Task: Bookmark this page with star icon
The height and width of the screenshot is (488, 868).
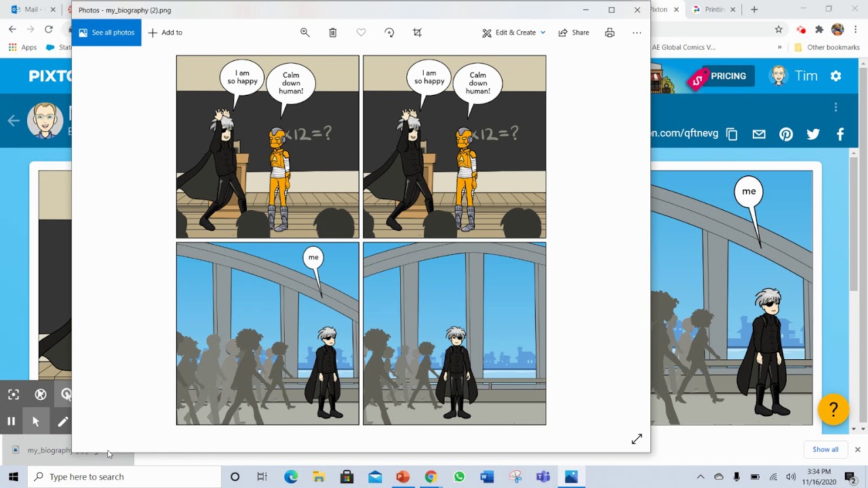Action: coord(778,29)
